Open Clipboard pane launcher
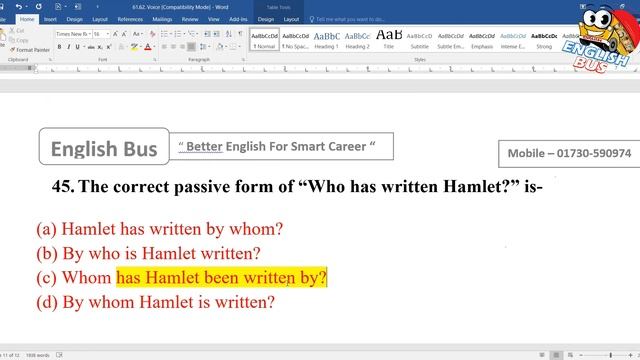Image resolution: width=640 pixels, height=360 pixels. click(50, 60)
